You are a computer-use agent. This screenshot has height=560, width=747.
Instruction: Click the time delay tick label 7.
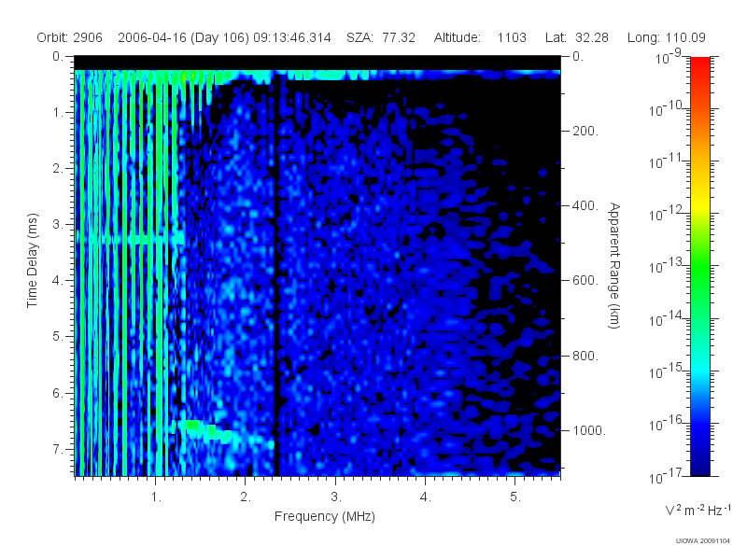click(57, 449)
